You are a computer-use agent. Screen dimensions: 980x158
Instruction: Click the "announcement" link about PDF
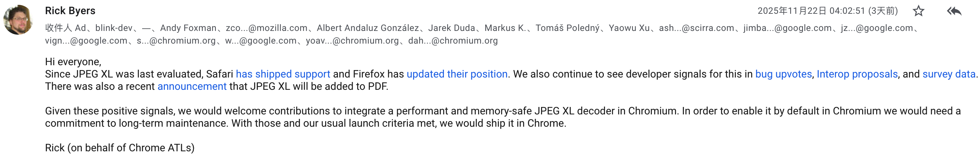[x=192, y=86]
